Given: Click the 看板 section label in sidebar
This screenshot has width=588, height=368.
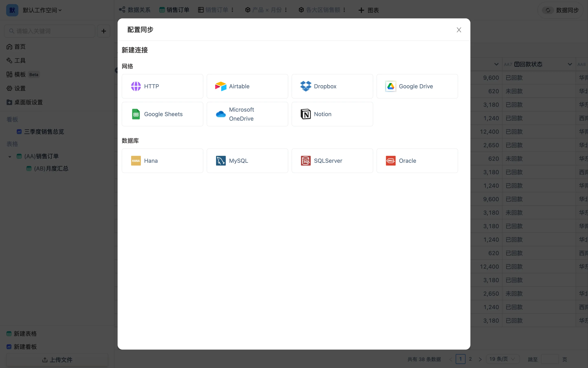Looking at the screenshot, I should pyautogui.click(x=12, y=120).
